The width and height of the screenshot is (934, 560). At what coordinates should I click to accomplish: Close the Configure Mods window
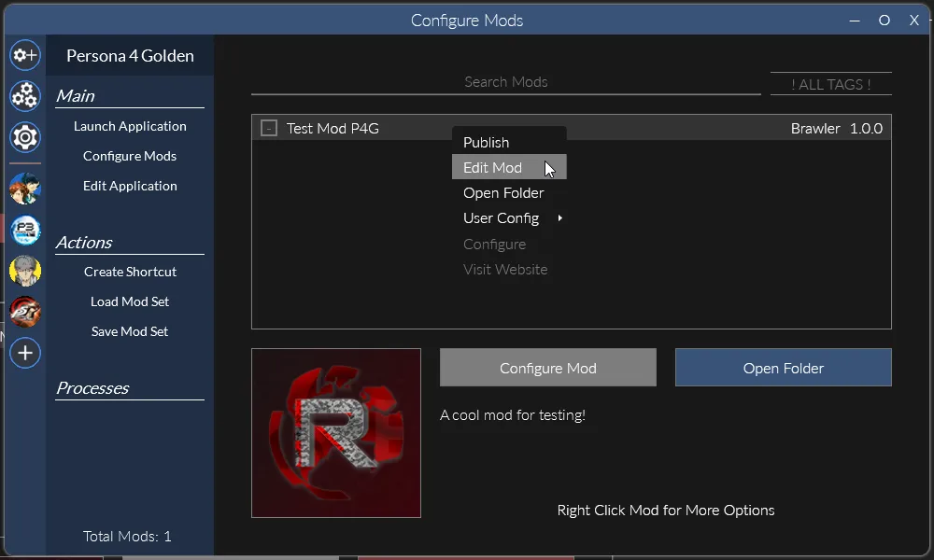[914, 21]
